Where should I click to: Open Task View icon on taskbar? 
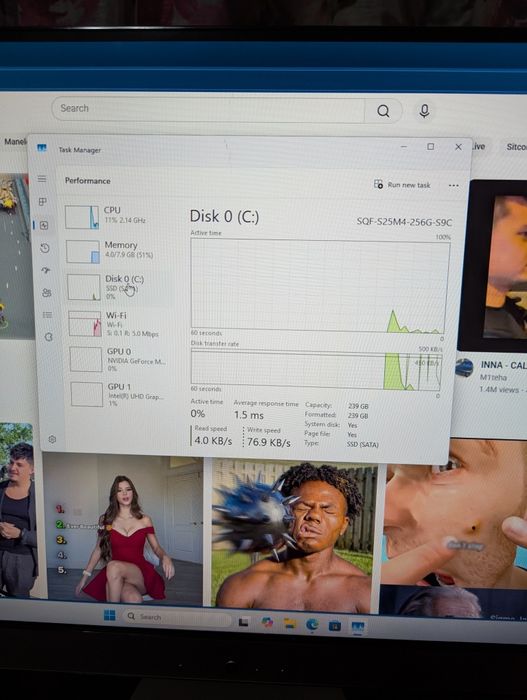243,621
